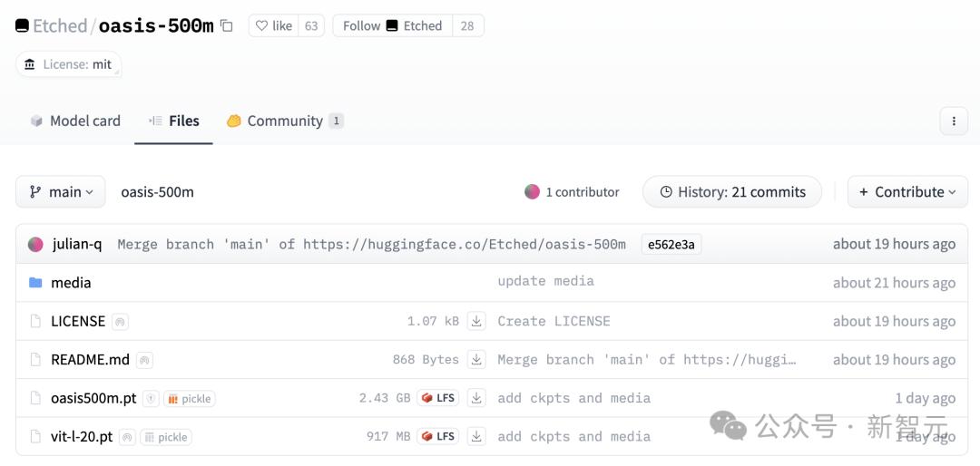Open the three-dot more options menu
980x466 pixels.
(953, 121)
